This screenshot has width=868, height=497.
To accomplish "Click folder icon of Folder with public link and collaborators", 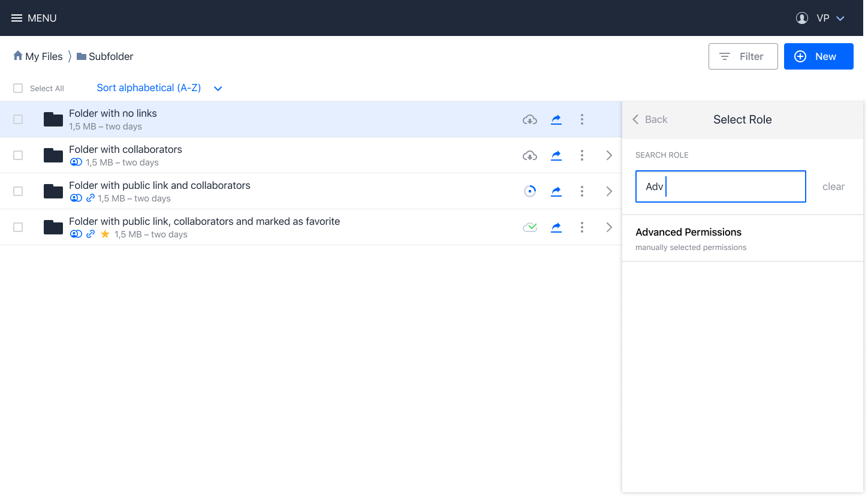I will (x=53, y=191).
